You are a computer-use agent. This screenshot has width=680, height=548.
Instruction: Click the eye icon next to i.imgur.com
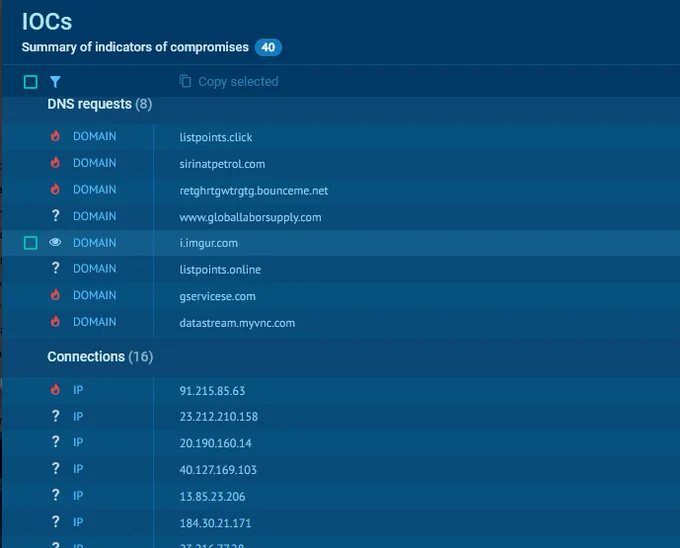55,242
